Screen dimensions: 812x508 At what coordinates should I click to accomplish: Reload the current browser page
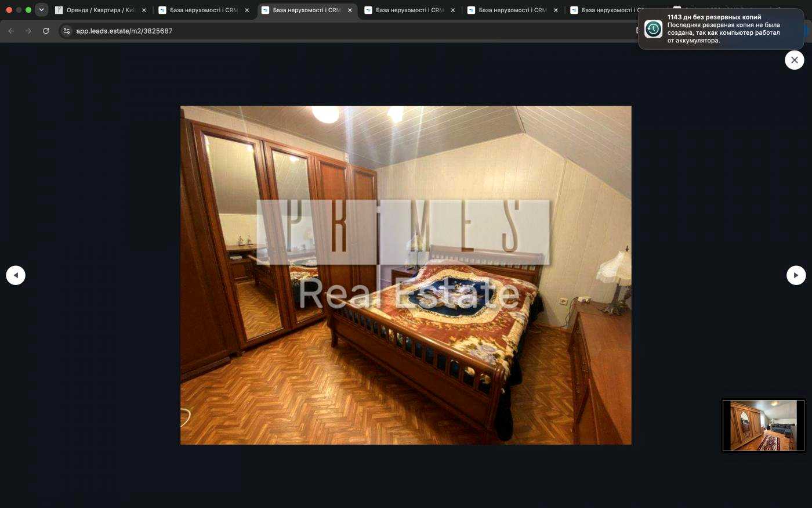pyautogui.click(x=46, y=31)
